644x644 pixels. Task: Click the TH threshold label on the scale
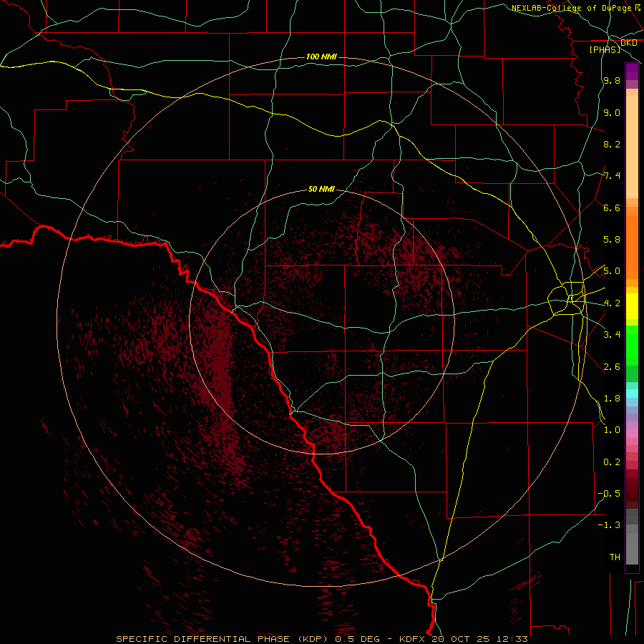coord(615,557)
